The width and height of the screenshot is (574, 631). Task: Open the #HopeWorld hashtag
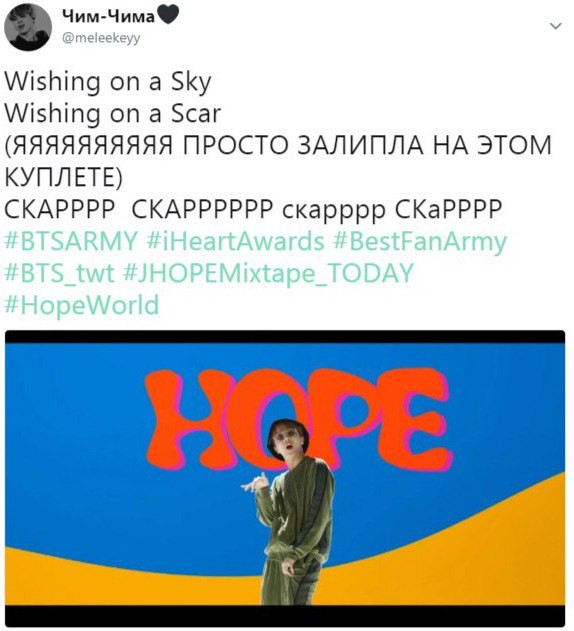click(82, 305)
